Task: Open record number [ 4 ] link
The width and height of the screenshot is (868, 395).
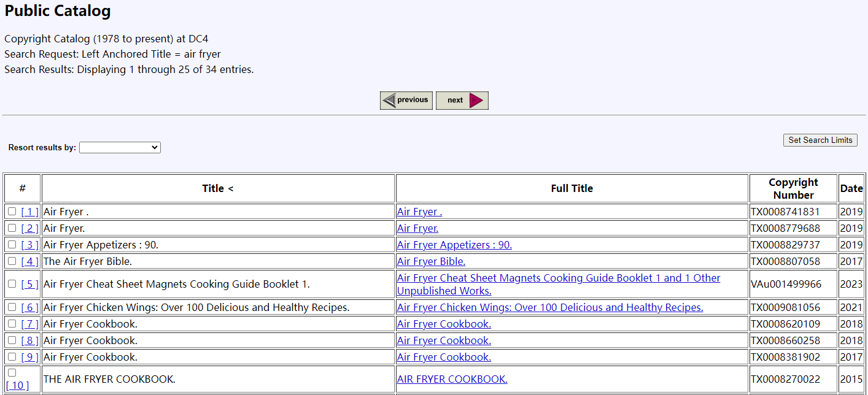Action: click(x=29, y=261)
